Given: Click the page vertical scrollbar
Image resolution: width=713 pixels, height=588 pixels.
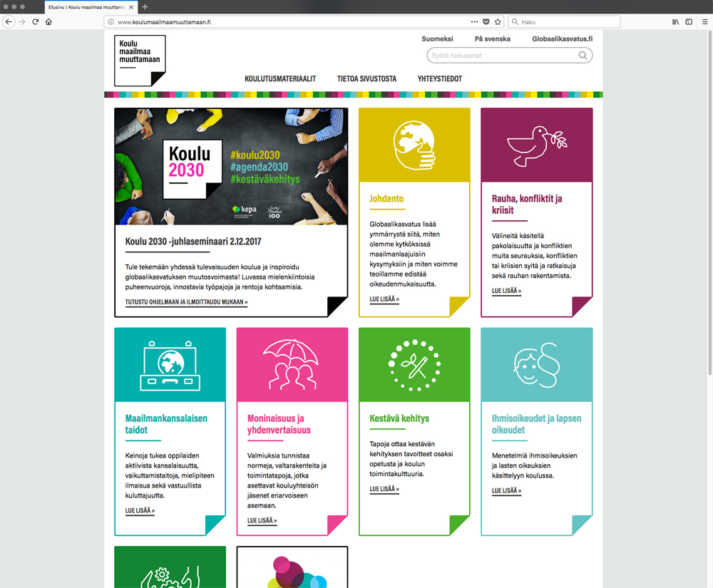Looking at the screenshot, I should pos(709,203).
